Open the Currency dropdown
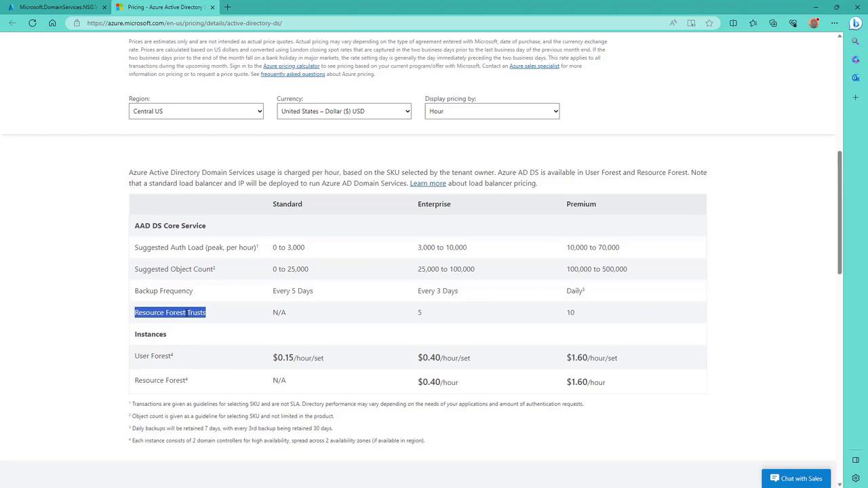Image resolution: width=868 pixels, height=488 pixels. point(344,111)
